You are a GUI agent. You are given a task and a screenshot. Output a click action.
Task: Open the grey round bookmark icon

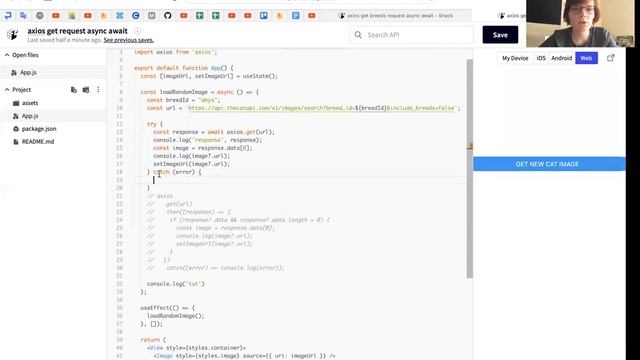coord(40,16)
